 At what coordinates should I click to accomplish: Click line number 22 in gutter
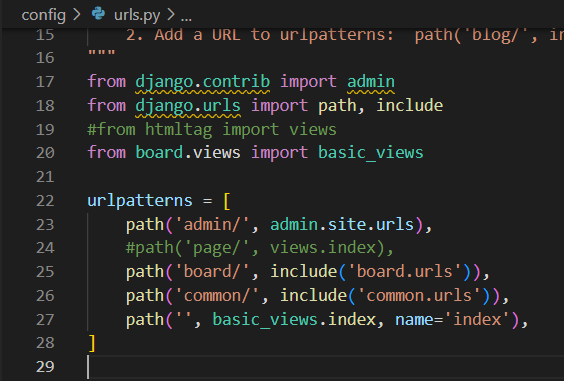(45, 200)
